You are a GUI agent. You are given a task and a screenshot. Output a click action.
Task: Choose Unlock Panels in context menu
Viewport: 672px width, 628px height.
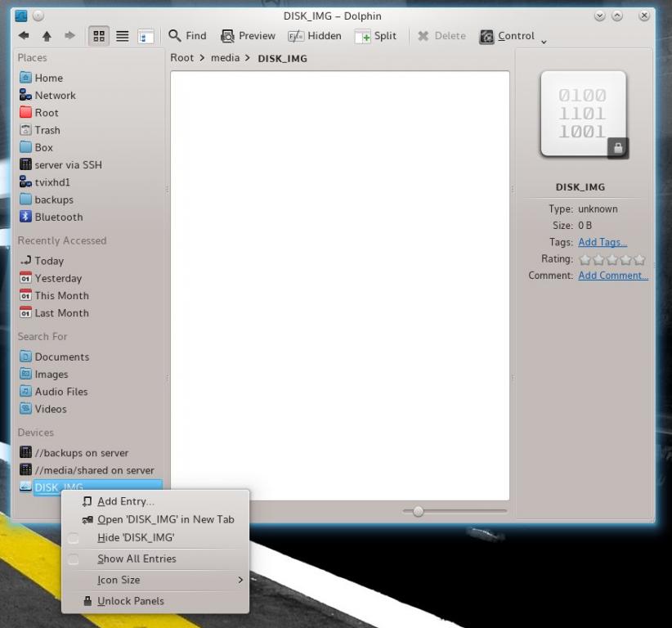click(x=130, y=601)
